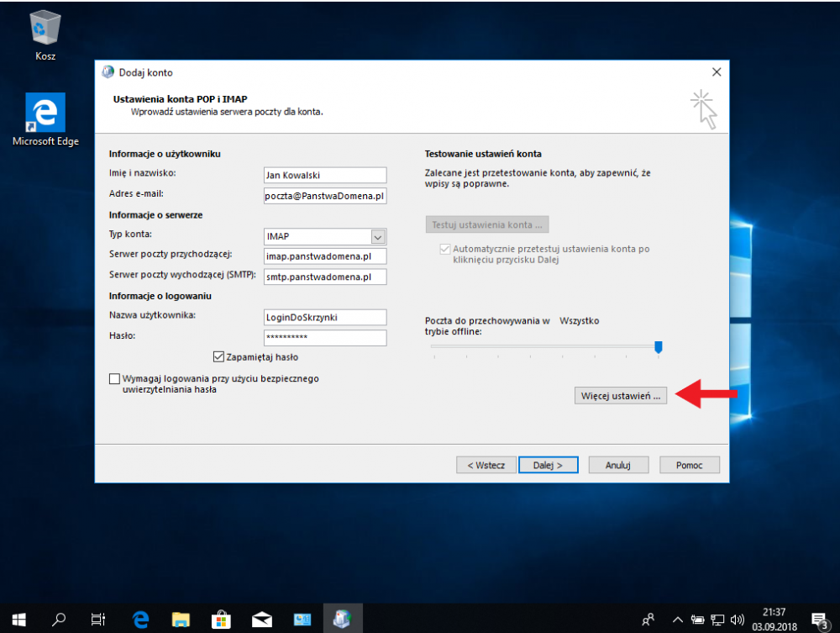840x633 pixels.
Task: Expand the Typ konta IMAP dropdown
Action: (378, 236)
